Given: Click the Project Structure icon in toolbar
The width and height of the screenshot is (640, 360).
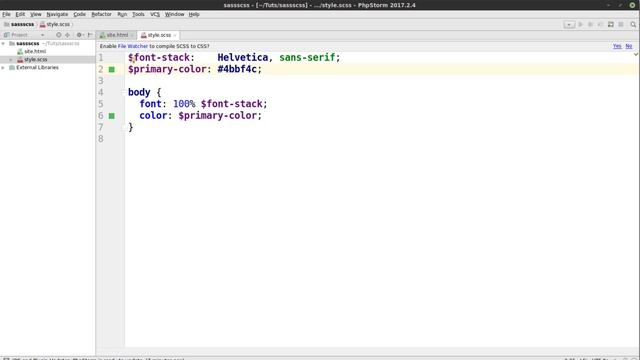Looking at the screenshot, I should 611,24.
